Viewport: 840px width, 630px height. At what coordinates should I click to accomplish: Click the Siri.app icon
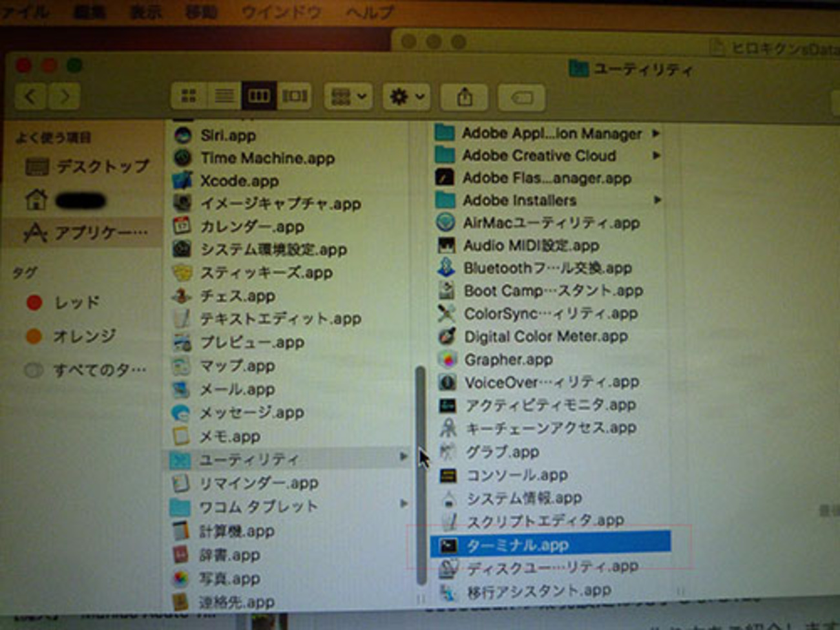(183, 135)
